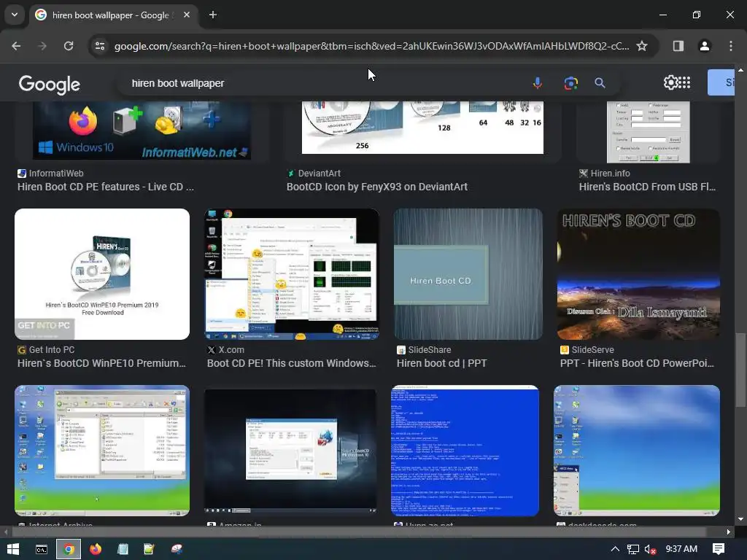Switch to Chrome in the taskbar

tap(69, 549)
